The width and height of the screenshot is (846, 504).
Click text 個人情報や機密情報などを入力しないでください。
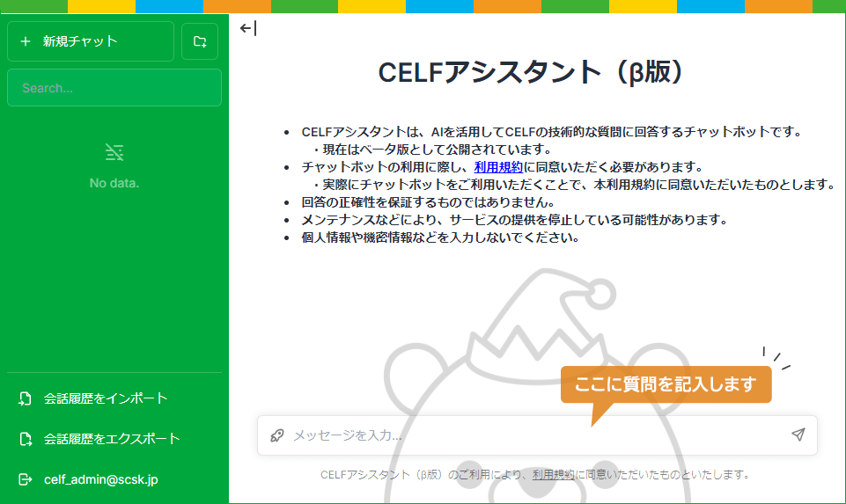coord(440,237)
